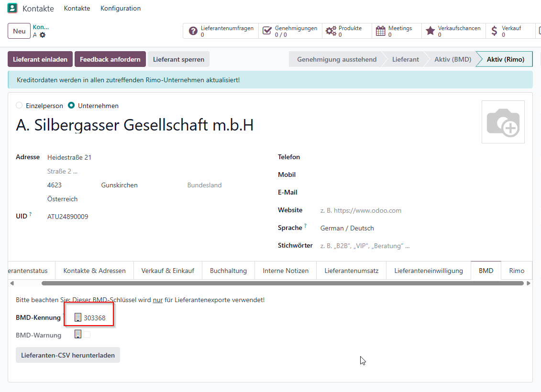Open the partially visible Lieferantenstatus tab
This screenshot has height=392, width=541.
32,271
